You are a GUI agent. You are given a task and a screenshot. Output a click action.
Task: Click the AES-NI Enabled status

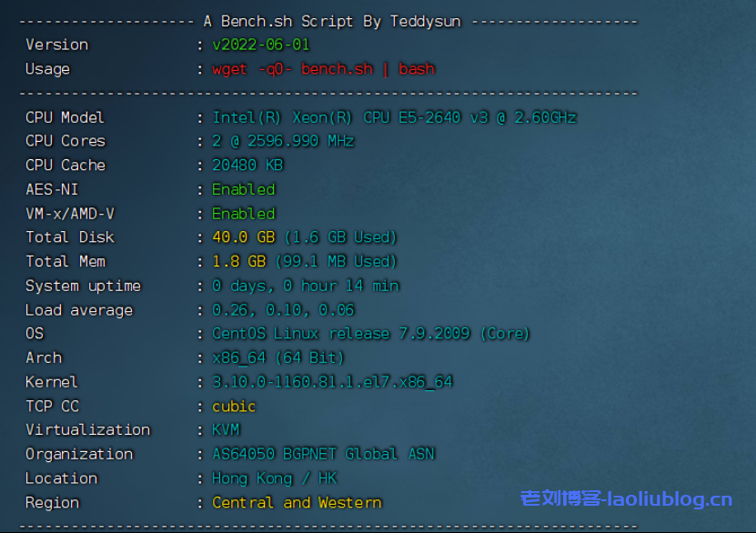tap(243, 189)
